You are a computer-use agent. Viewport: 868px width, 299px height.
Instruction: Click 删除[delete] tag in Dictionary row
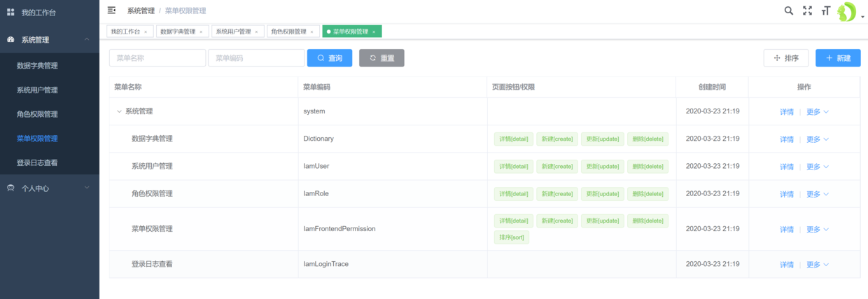647,139
